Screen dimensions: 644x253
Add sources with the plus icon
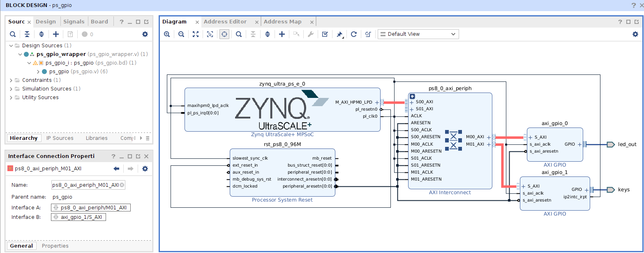pos(56,34)
